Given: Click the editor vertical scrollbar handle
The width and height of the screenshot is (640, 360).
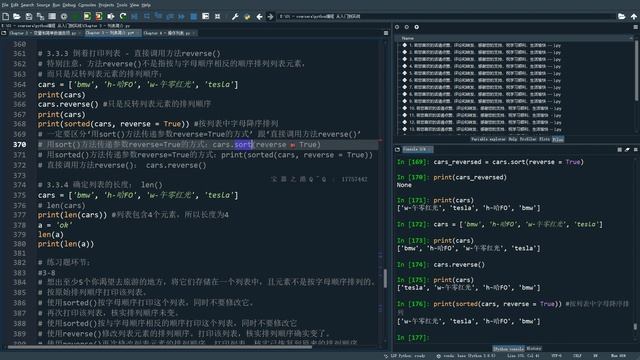Looking at the screenshot, I should (385, 278).
